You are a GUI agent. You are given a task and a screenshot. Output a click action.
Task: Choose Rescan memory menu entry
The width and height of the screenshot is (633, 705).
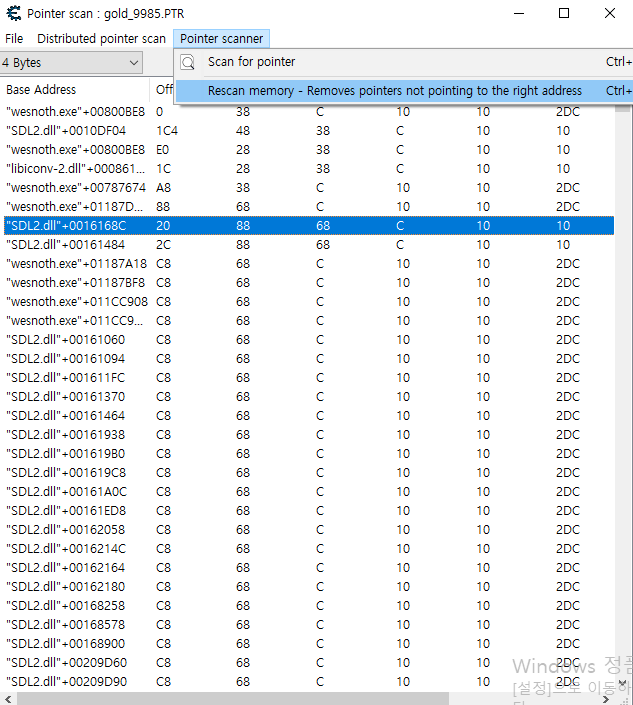tap(404, 91)
